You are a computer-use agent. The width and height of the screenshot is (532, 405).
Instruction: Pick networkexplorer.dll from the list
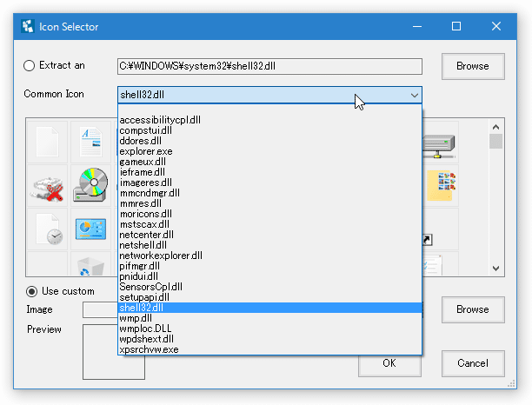[x=269, y=256]
